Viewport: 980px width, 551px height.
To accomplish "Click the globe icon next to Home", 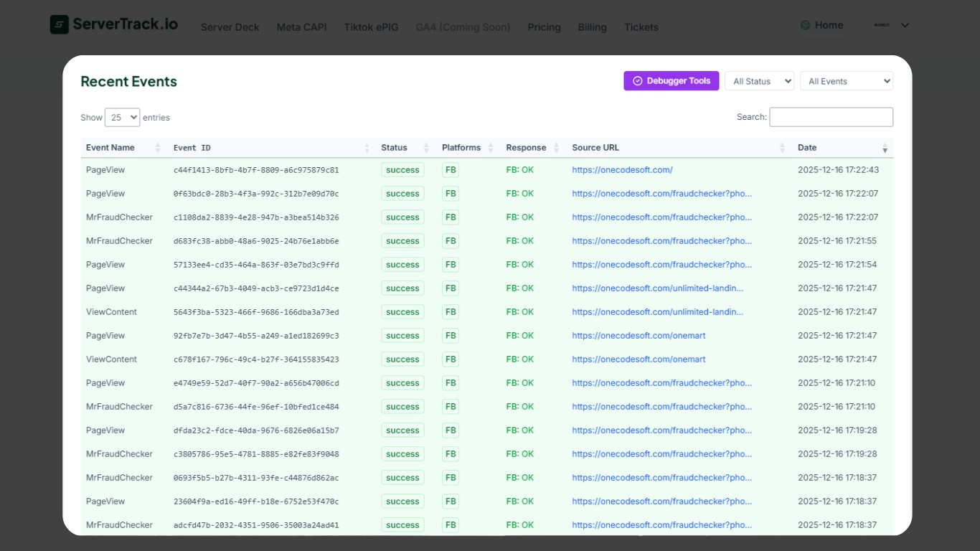I will pos(804,24).
